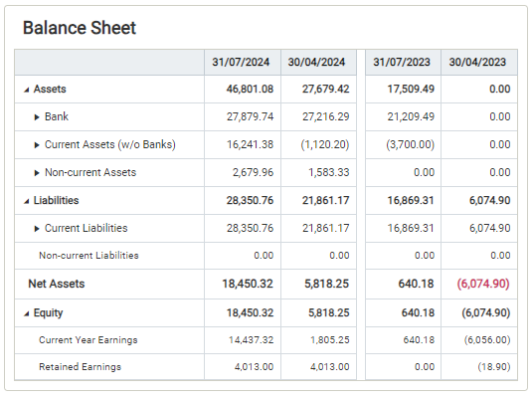Click the Assets total 46,801.08
The width and height of the screenshot is (532, 398).
pos(250,89)
